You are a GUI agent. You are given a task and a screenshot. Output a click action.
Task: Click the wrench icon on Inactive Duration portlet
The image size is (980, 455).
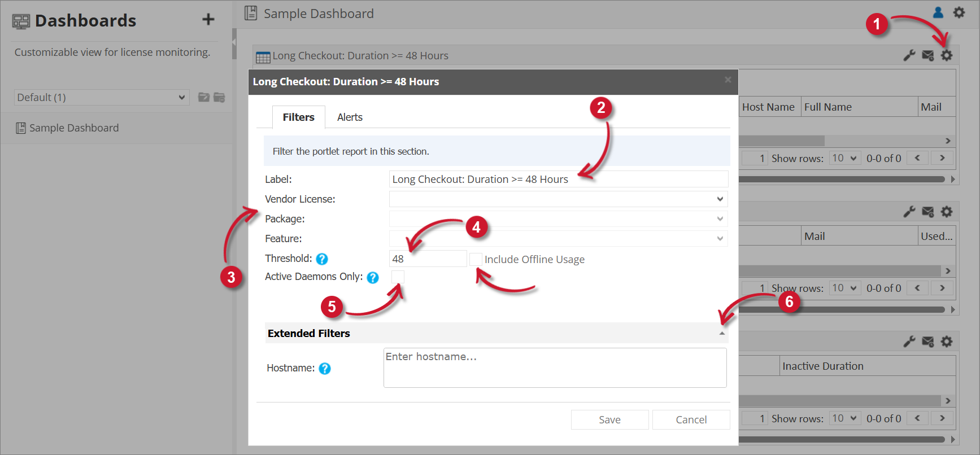point(909,342)
